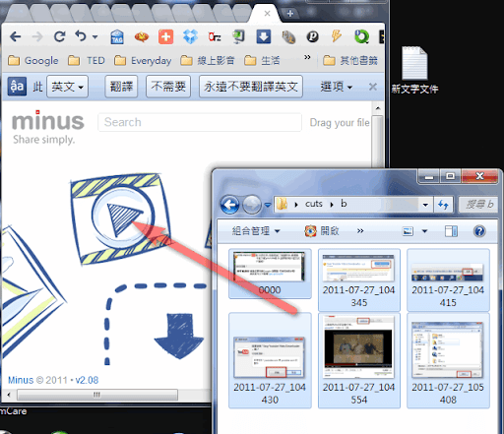The height and width of the screenshot is (434, 504).
Task: Select the 2011-07-27_105408 thumbnail
Action: (448, 360)
